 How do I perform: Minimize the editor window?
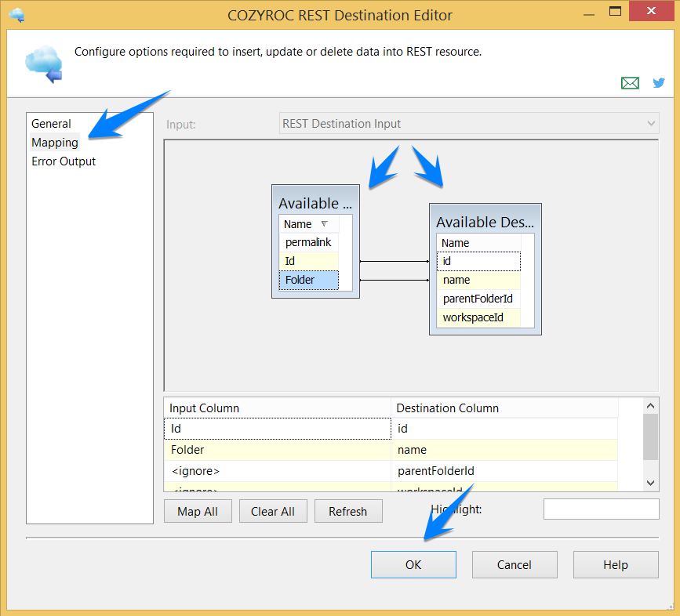pos(589,13)
